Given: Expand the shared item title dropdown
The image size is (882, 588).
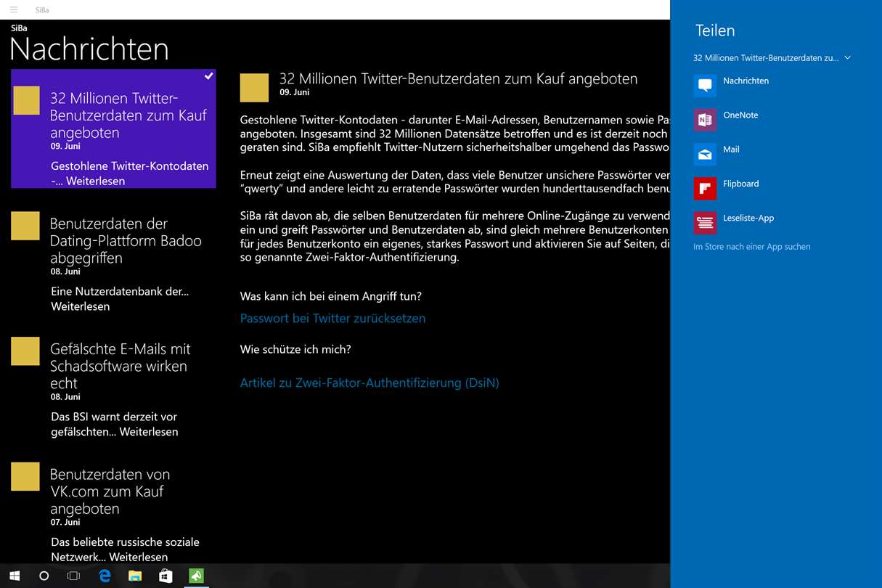Looking at the screenshot, I should coord(847,58).
